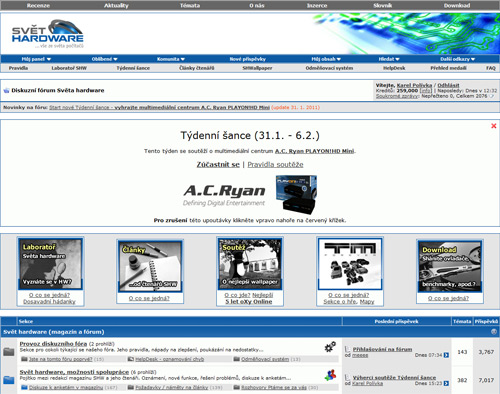Collapse the Svět hardware category section icon
The image size is (500, 394).
[494, 332]
